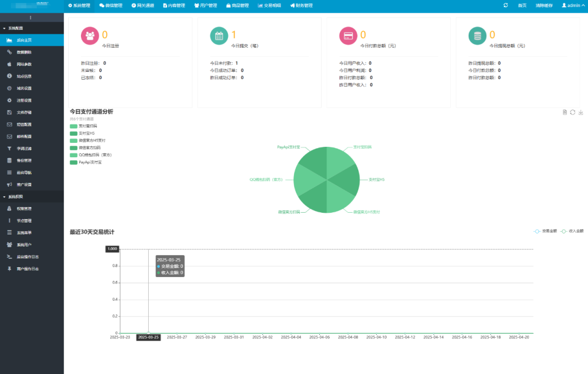This screenshot has height=374, width=588.
Task: Click the pie chart restore icon
Action: pos(572,112)
